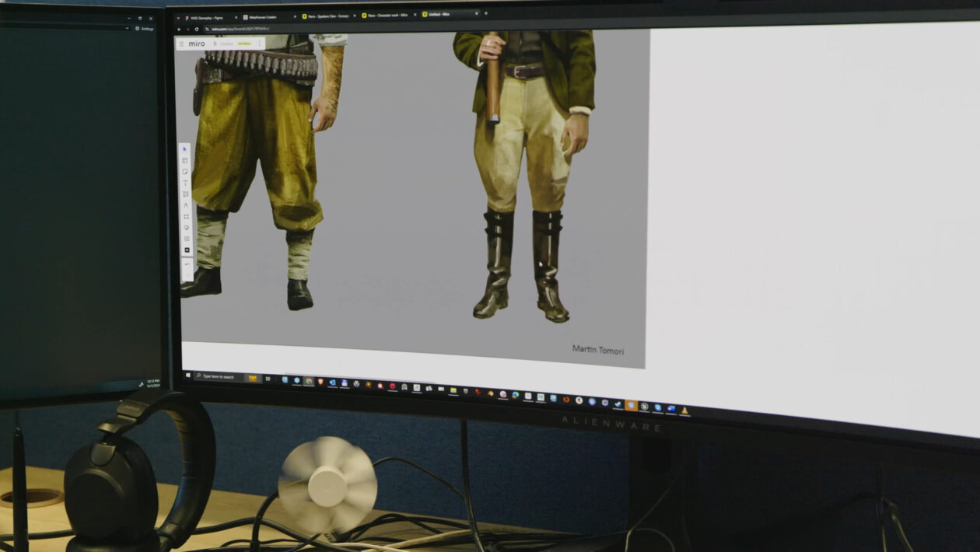Screen dimensions: 980x552
Task: Go back in browser
Action: [179, 29]
